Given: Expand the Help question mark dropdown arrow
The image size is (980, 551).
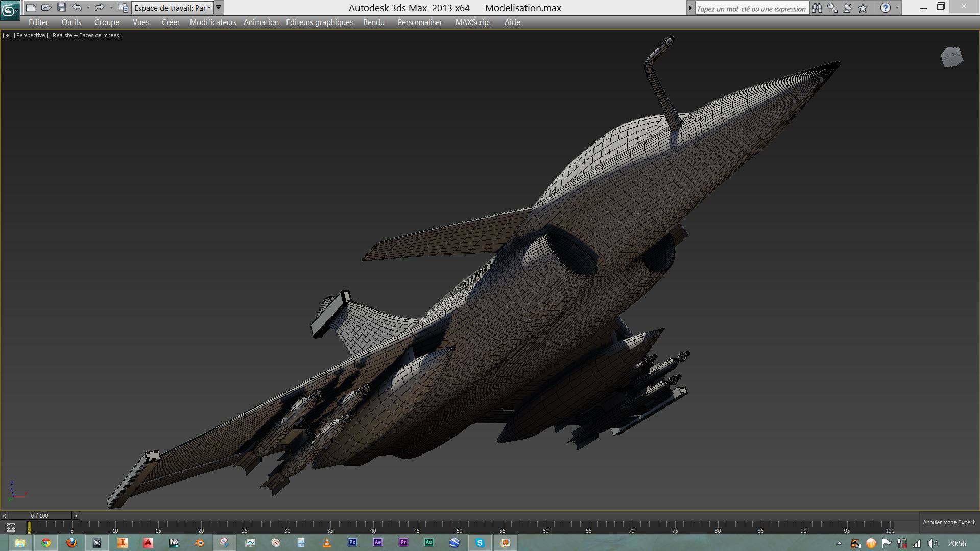Looking at the screenshot, I should (x=897, y=8).
